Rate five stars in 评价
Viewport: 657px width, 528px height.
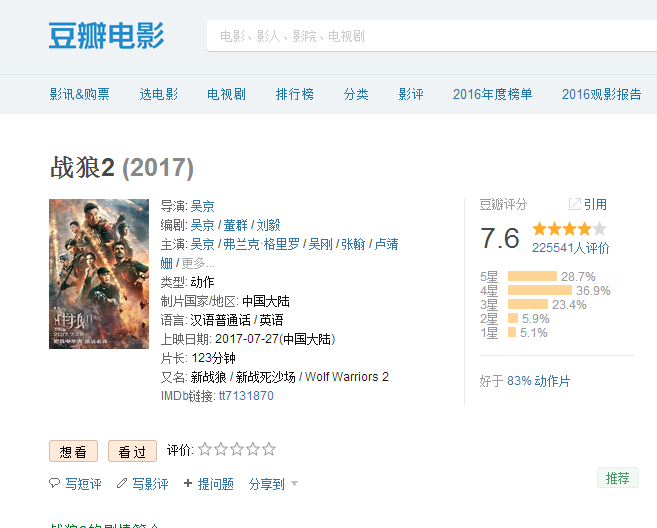(269, 449)
